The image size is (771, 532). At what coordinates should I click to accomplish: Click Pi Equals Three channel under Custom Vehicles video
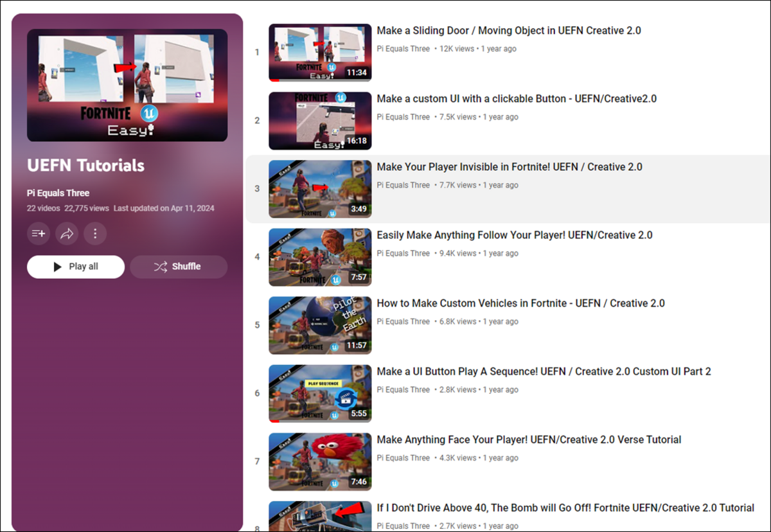pos(403,321)
